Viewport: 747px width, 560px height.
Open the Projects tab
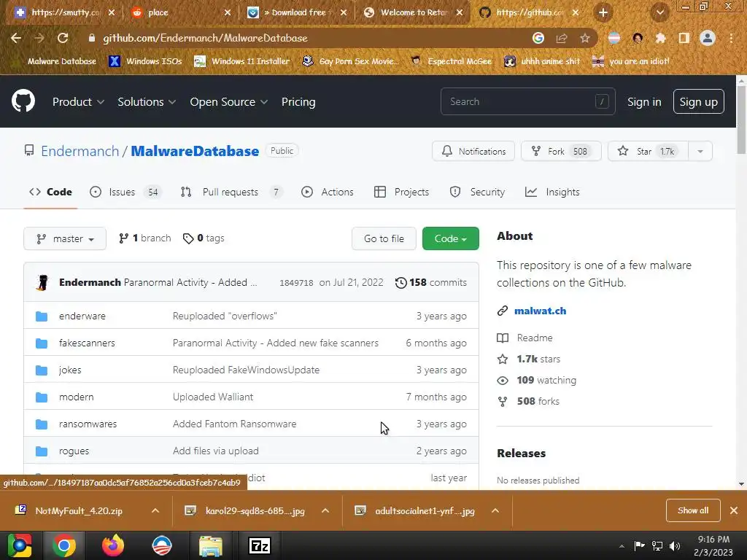(x=402, y=192)
